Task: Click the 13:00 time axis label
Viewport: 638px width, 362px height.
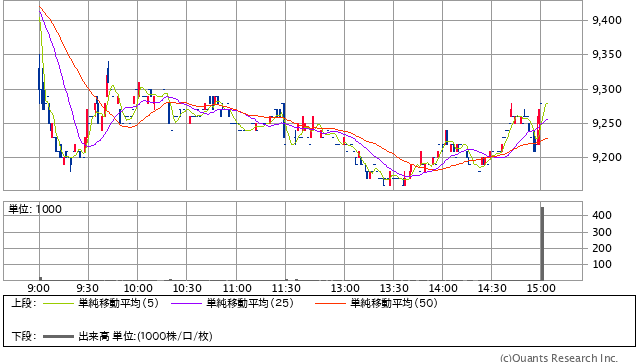Action: pyautogui.click(x=345, y=288)
